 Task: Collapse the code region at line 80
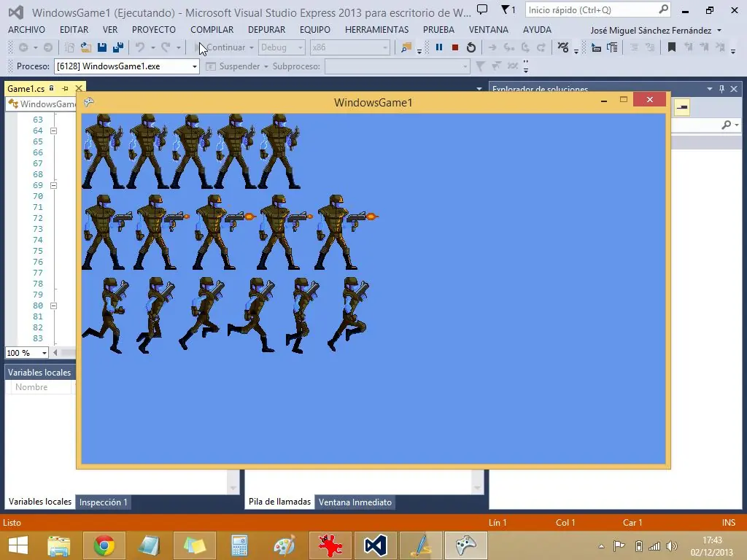point(53,306)
